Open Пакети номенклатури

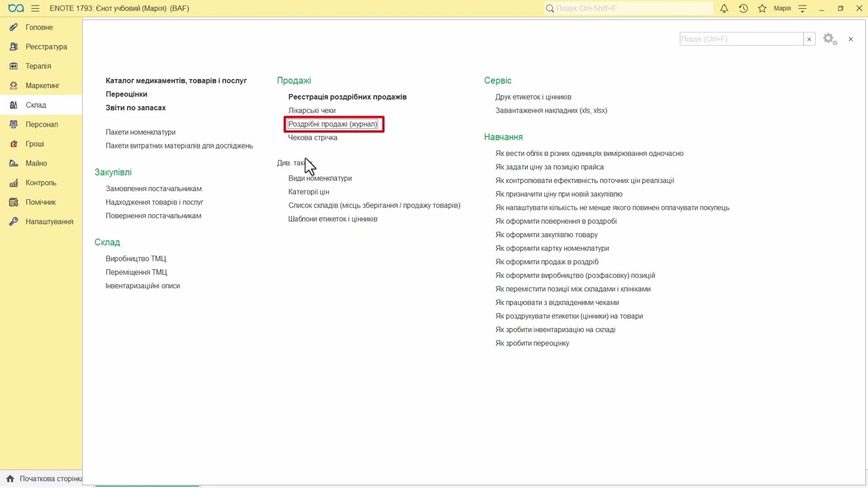click(140, 132)
